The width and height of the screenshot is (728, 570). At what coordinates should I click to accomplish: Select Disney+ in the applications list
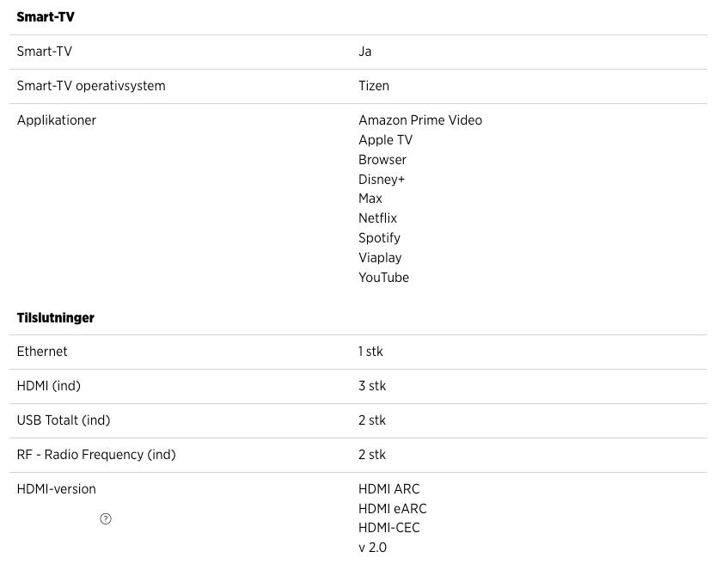(382, 180)
